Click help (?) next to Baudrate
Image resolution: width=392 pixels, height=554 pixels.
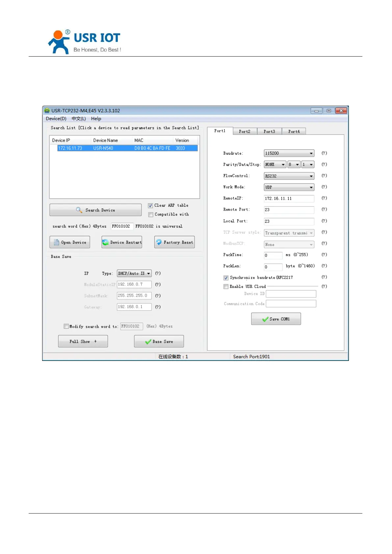point(324,153)
